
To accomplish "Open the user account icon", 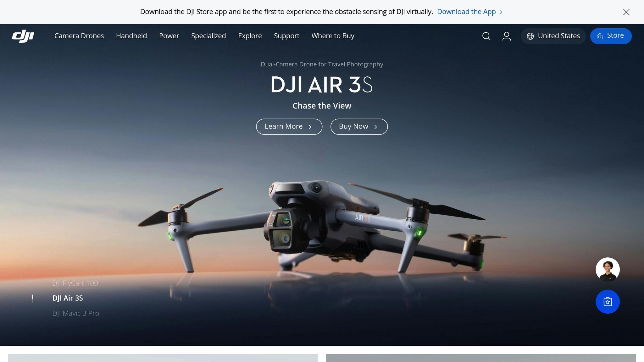I will click(506, 36).
